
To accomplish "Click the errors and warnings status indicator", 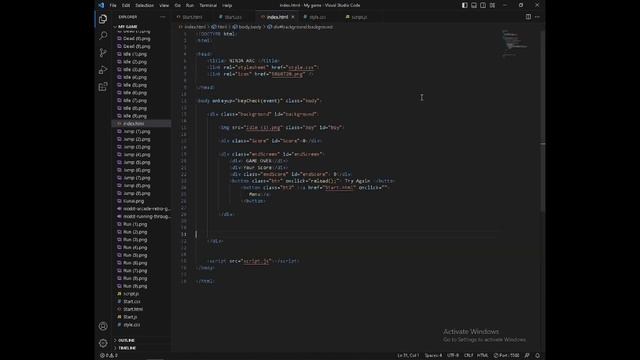I will coord(109,356).
